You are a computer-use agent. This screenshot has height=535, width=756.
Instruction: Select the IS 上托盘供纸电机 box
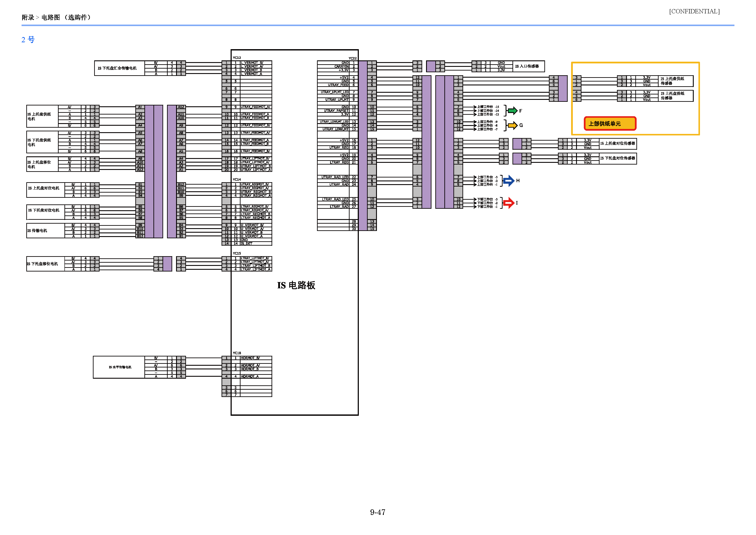click(42, 116)
